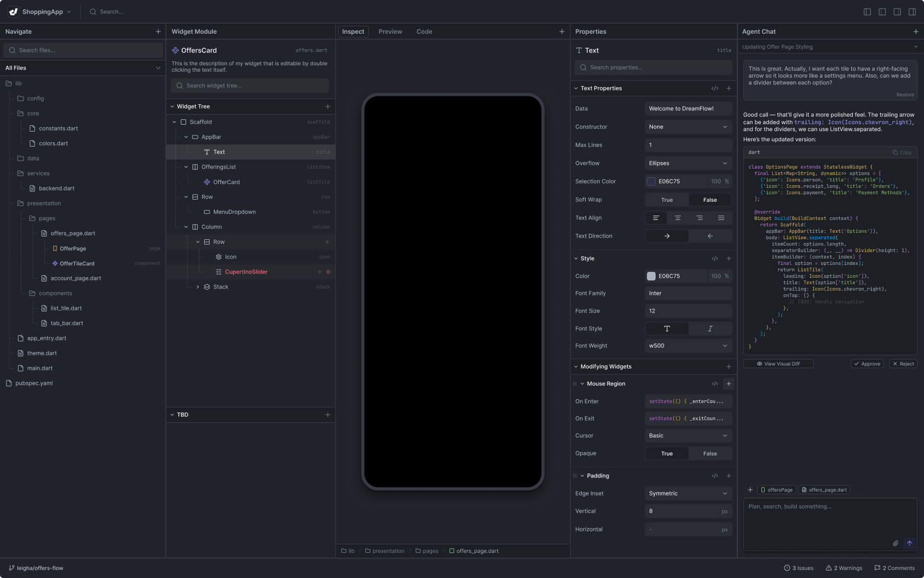Switch to the Inspect tab

pos(353,32)
